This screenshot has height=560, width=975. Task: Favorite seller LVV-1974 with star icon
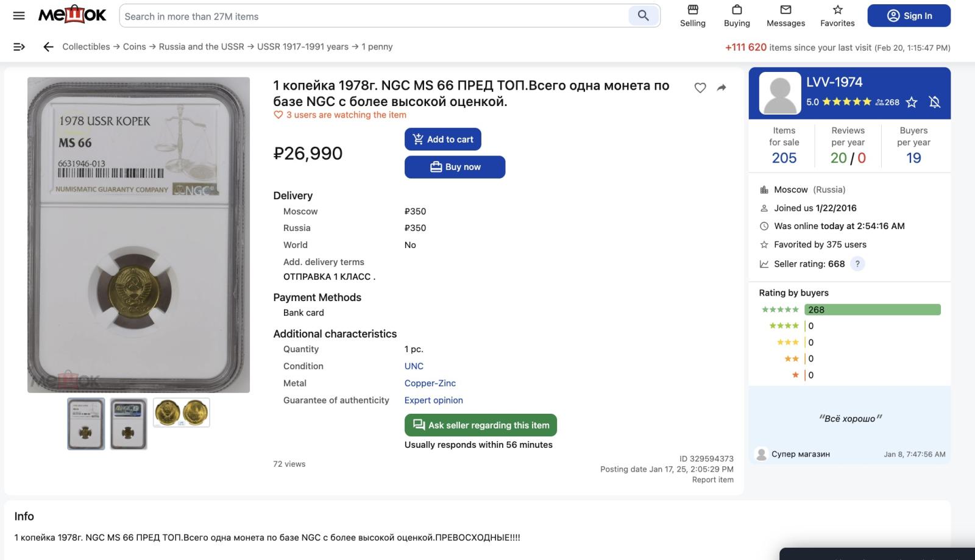[x=912, y=102]
